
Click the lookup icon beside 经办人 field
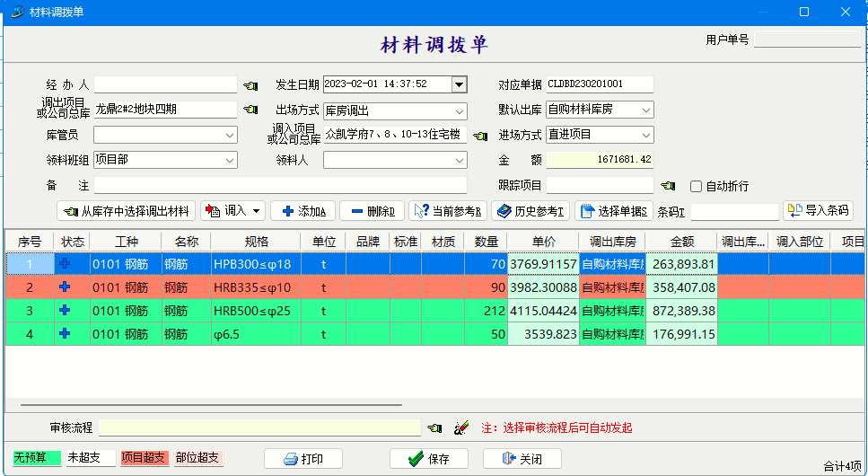click(250, 85)
